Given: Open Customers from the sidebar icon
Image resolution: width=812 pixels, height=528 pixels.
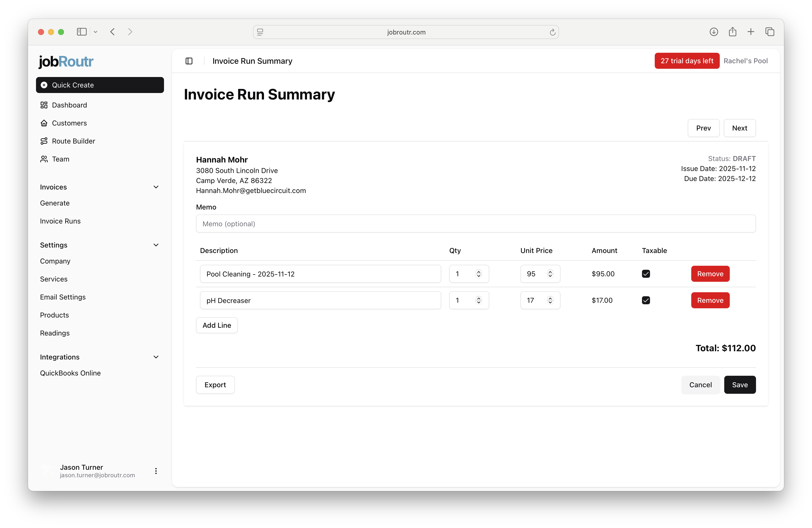Looking at the screenshot, I should click(44, 123).
